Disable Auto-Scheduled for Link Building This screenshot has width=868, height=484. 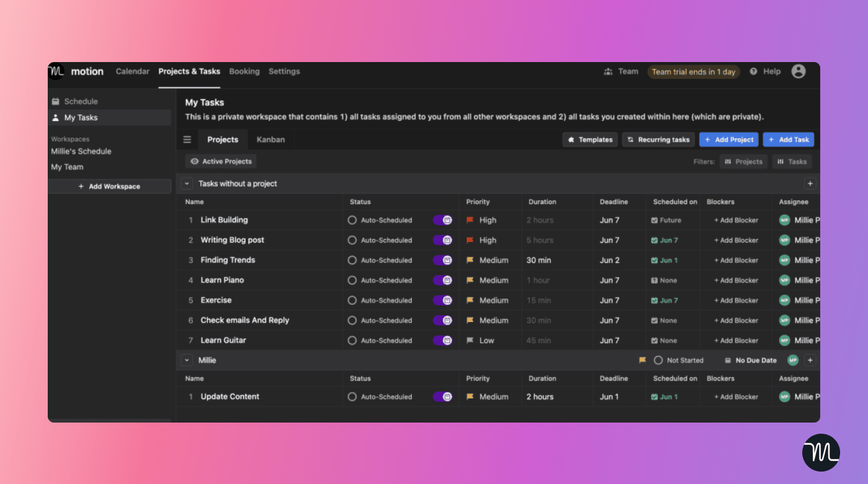[442, 220]
